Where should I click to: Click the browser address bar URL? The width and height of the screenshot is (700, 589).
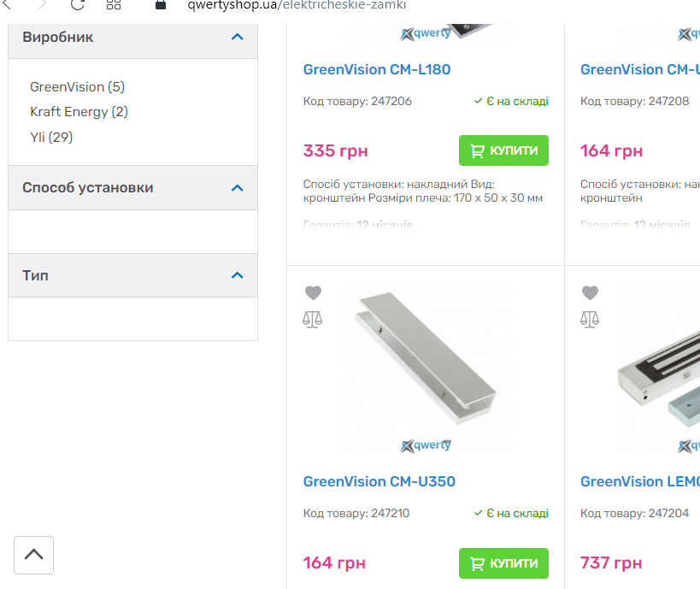tap(297, 4)
